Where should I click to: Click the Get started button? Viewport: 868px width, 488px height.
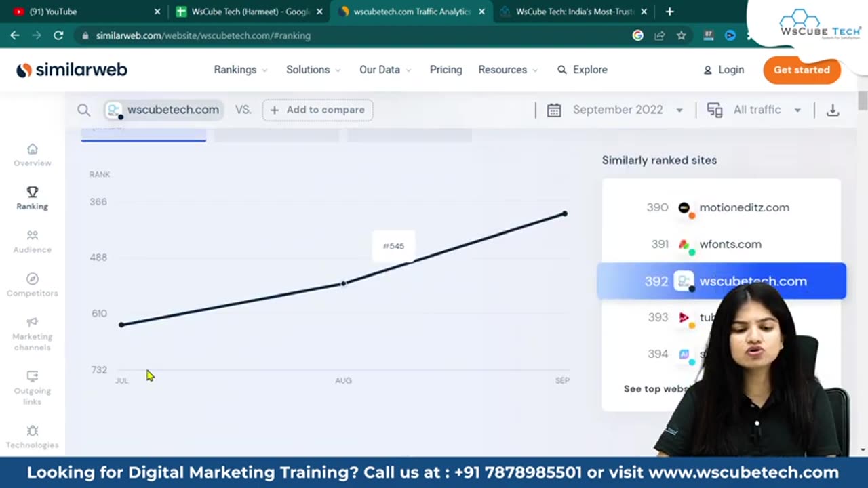point(802,70)
